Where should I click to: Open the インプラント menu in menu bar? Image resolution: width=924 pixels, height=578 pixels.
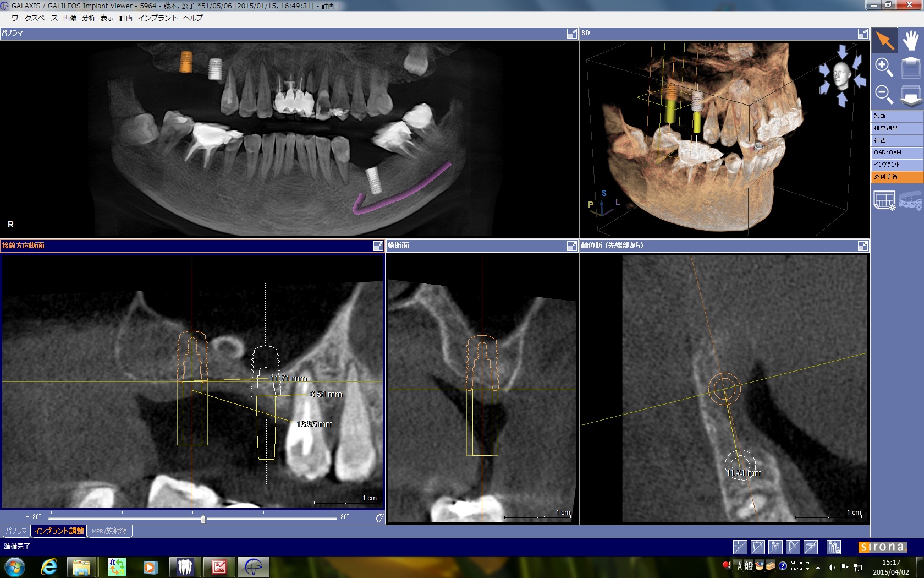pyautogui.click(x=157, y=18)
